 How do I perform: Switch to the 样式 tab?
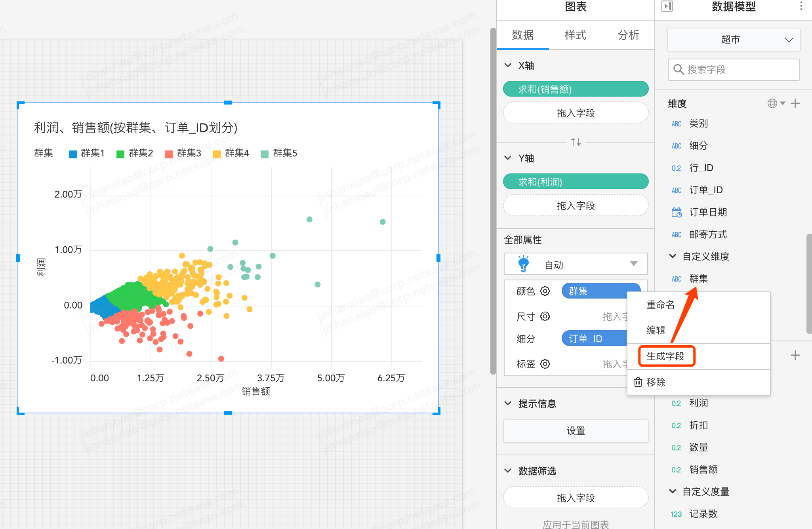(575, 35)
